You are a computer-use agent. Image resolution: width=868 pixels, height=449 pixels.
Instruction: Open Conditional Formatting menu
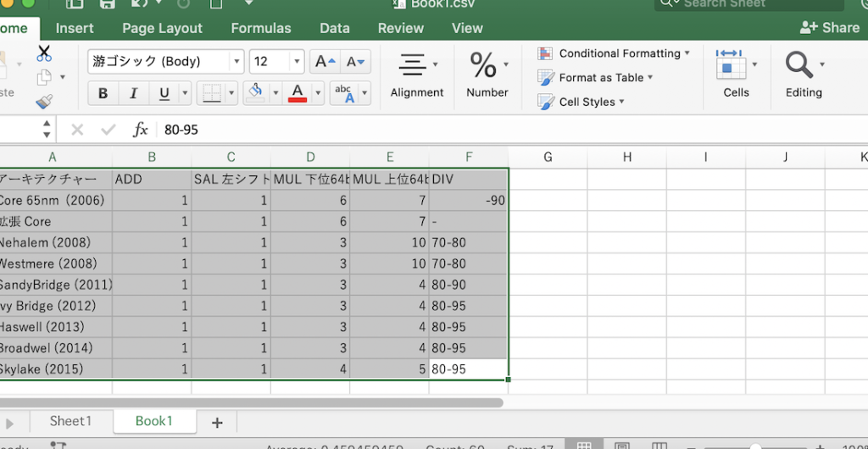tap(614, 53)
